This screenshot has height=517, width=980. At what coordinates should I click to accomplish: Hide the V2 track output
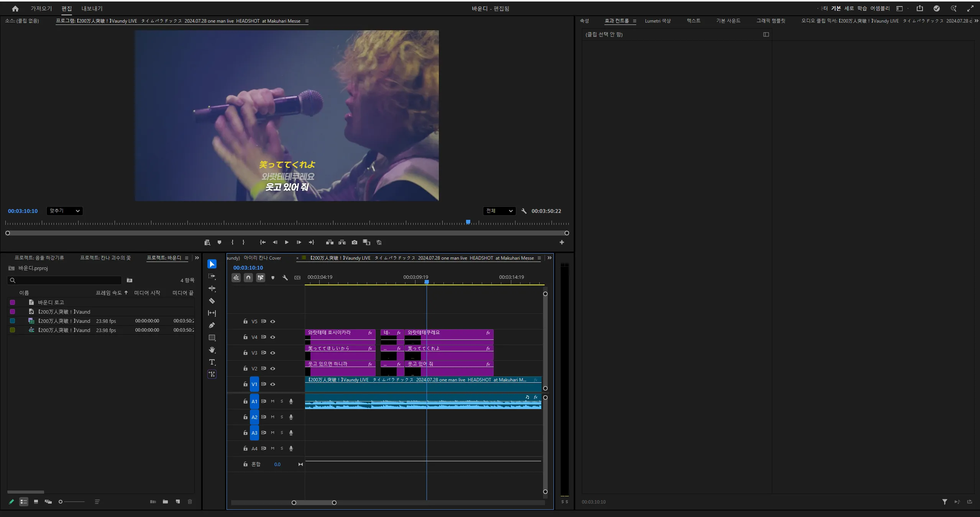point(273,369)
